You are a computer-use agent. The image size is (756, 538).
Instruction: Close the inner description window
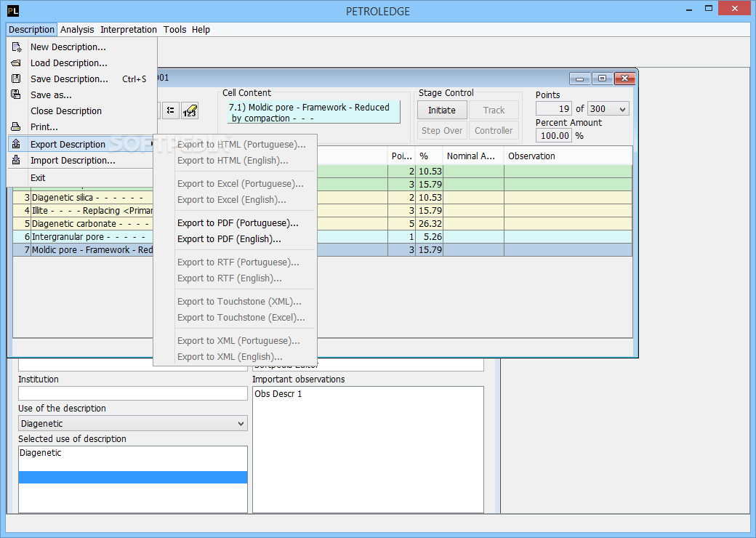click(624, 78)
